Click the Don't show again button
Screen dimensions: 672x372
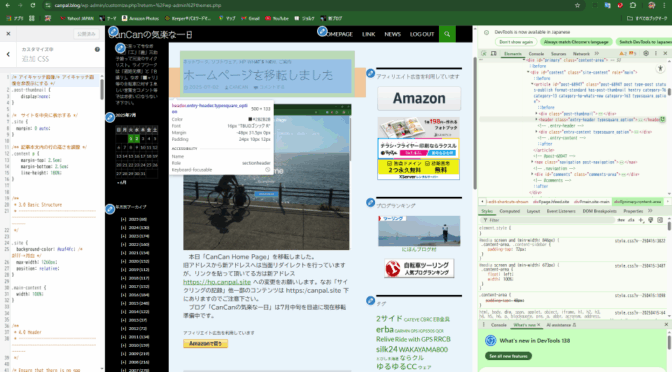click(516, 42)
